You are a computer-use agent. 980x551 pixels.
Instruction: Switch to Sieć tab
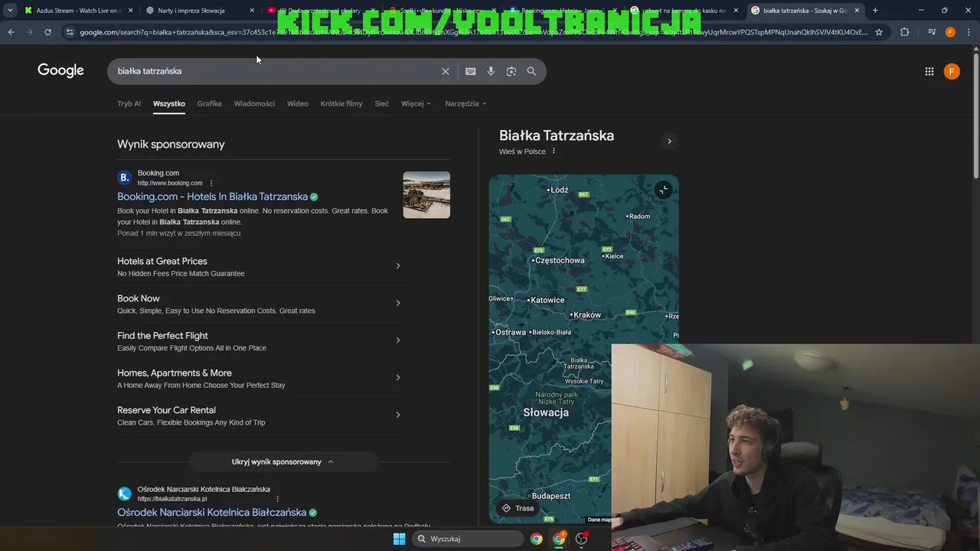tap(382, 103)
